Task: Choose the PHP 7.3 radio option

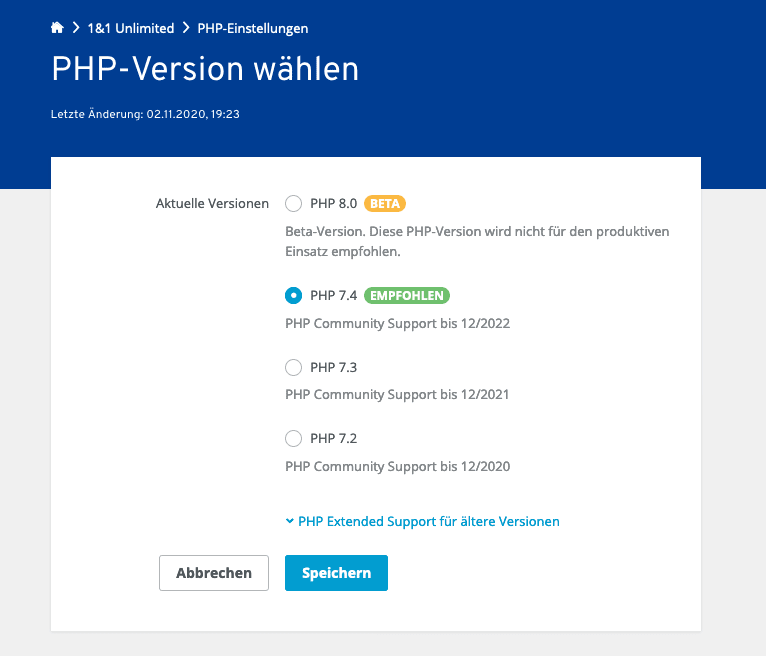Action: 294,367
